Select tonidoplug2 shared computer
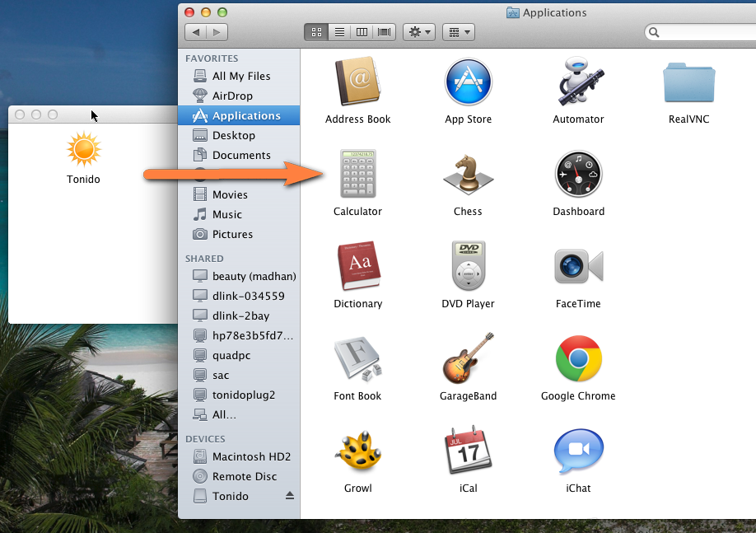Viewport: 756px width, 533px height. click(239, 395)
